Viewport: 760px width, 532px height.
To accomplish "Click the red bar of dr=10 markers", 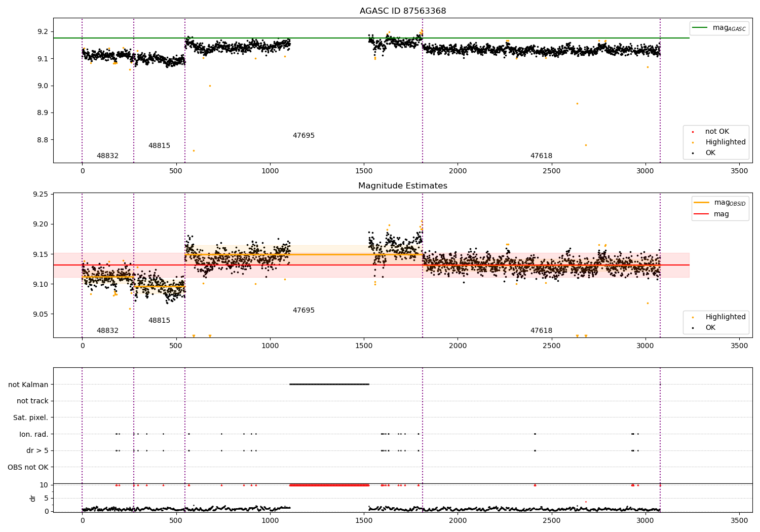I will pos(329,485).
